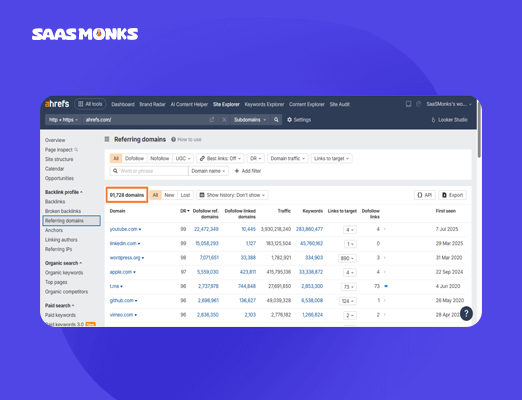Open Site structure in the sidebar
The image size is (522, 400).
pyautogui.click(x=59, y=159)
